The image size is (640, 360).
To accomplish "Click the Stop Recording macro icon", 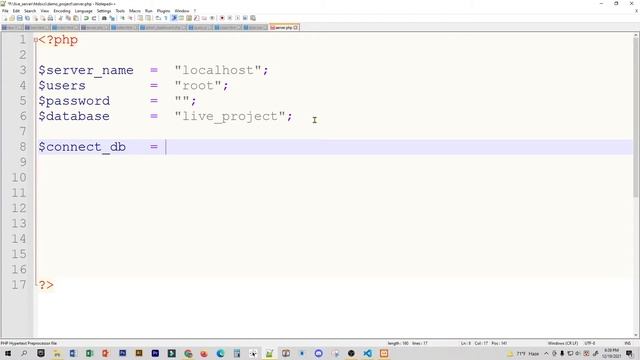I will tap(229, 18).
